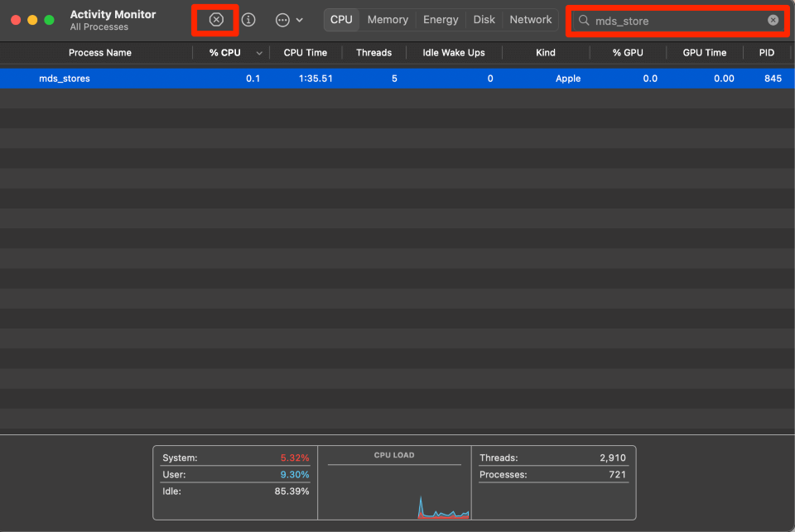Select the Disk tab
The image size is (795, 532).
click(x=484, y=20)
